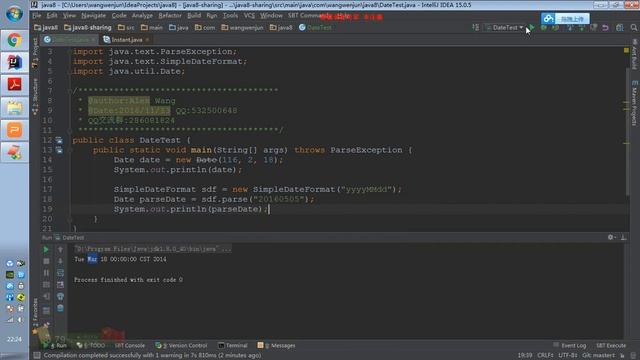Image resolution: width=640 pixels, height=360 pixels.
Task: Open the SBT Execute panel
Action: coord(611,345)
